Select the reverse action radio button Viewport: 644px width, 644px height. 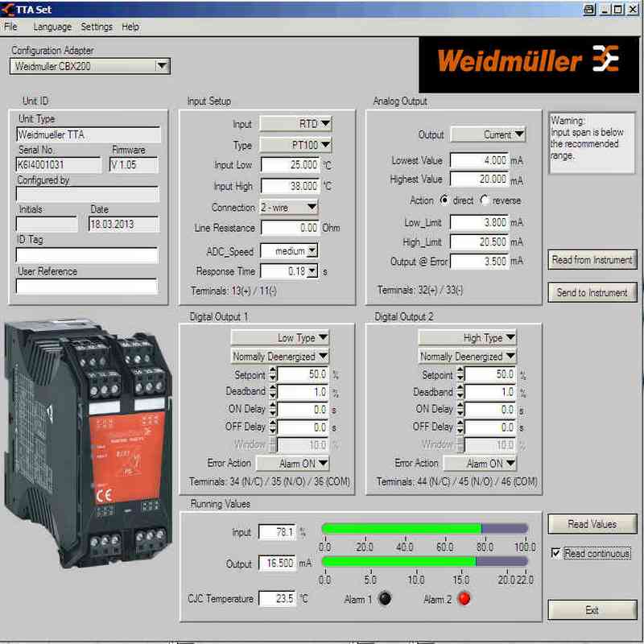click(x=485, y=200)
